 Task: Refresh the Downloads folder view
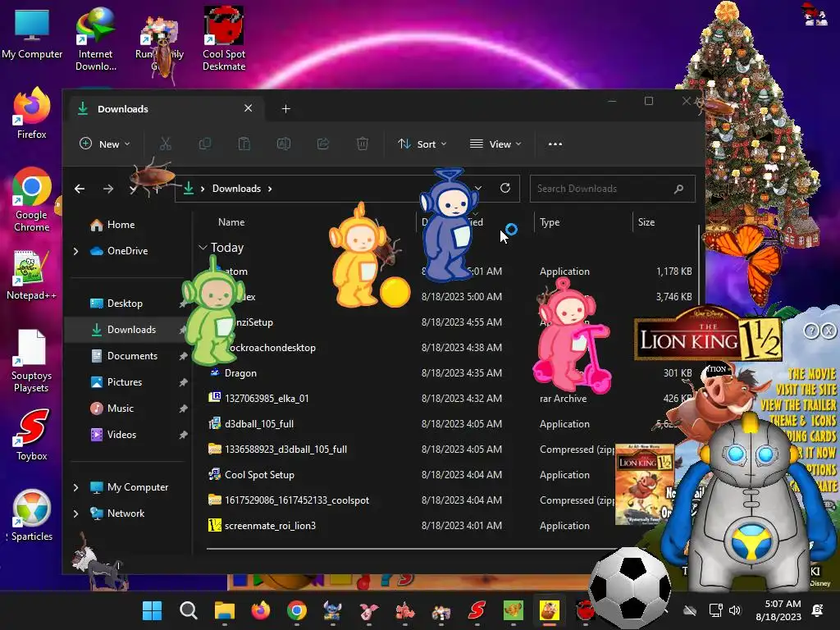click(505, 188)
